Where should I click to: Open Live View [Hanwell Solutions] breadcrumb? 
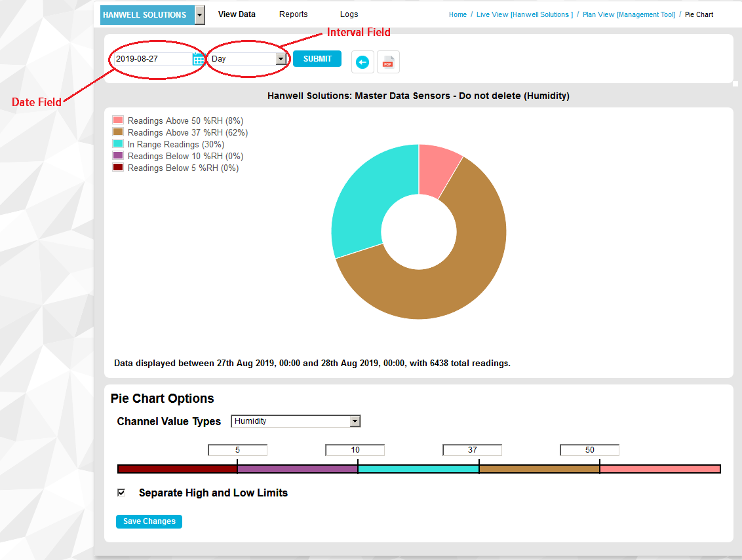524,14
